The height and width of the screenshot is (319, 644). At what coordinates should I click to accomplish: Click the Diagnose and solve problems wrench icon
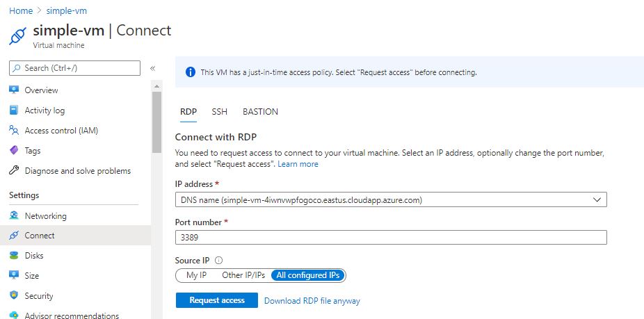[x=14, y=170]
